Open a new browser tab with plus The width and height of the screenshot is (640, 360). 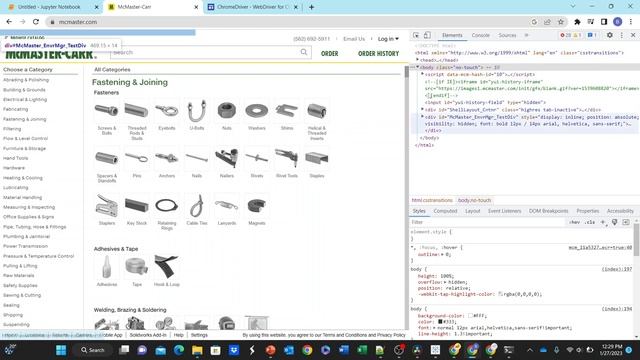coord(311,7)
